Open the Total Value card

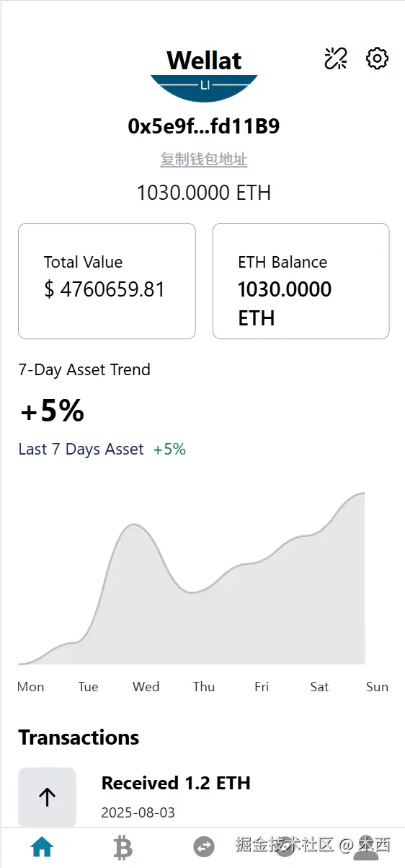(107, 281)
